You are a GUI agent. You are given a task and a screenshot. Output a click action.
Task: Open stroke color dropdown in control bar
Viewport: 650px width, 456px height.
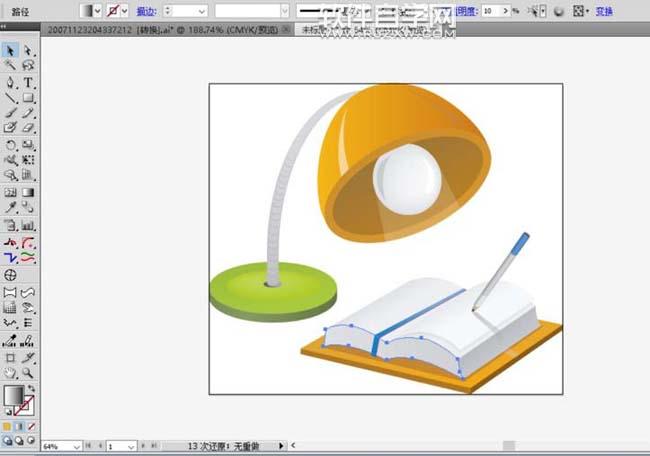pos(124,11)
